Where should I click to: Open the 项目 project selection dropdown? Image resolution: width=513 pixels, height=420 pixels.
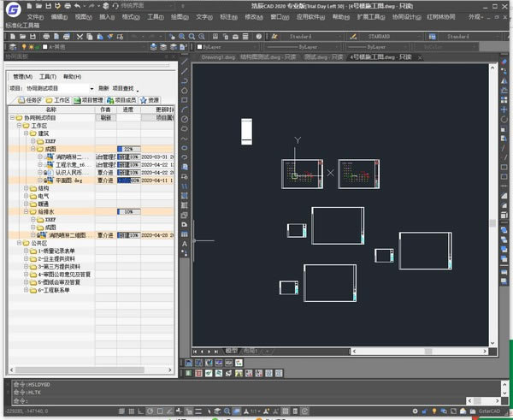tap(91, 88)
